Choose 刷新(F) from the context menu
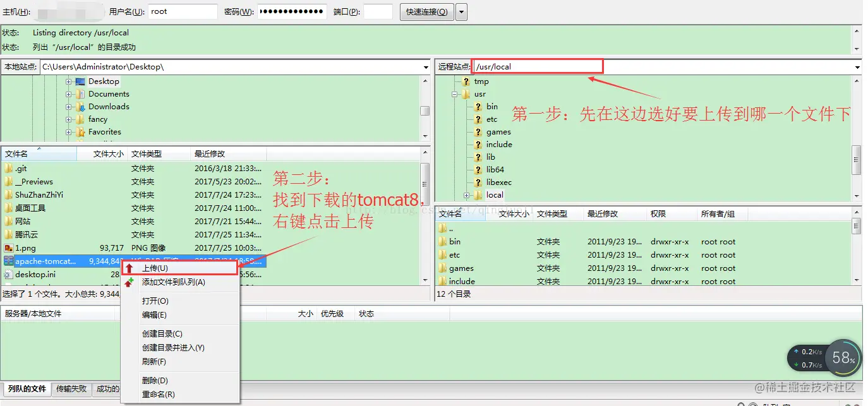The width and height of the screenshot is (868, 406). [x=180, y=362]
